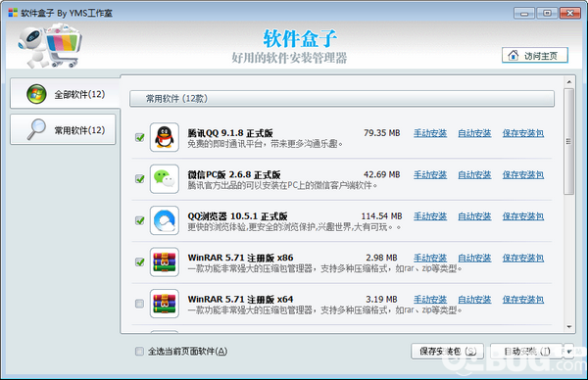Open dropdown arrow beside 自动安装(I) button
Image resolution: width=588 pixels, height=380 pixels.
click(x=568, y=352)
